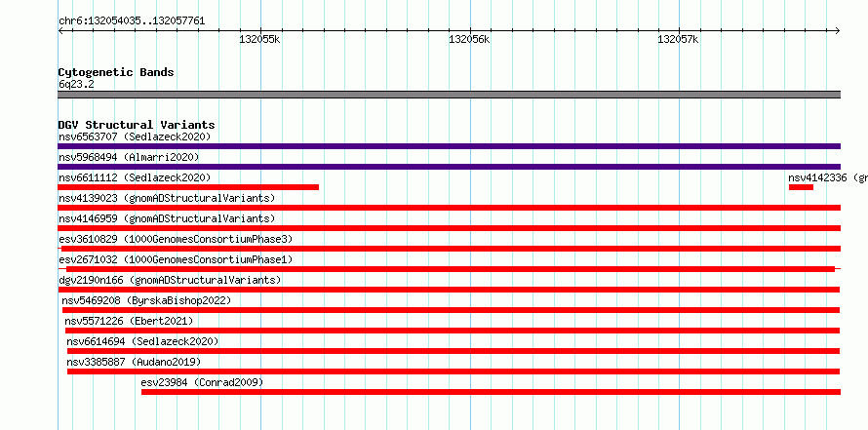Click the nsv4142336 variant label
The height and width of the screenshot is (430, 868).
(828, 177)
